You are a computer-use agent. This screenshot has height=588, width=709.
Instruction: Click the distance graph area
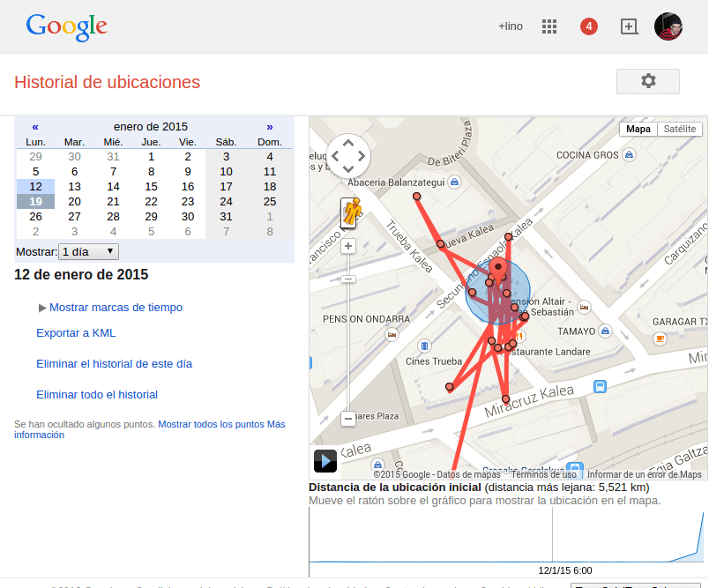tap(506, 536)
